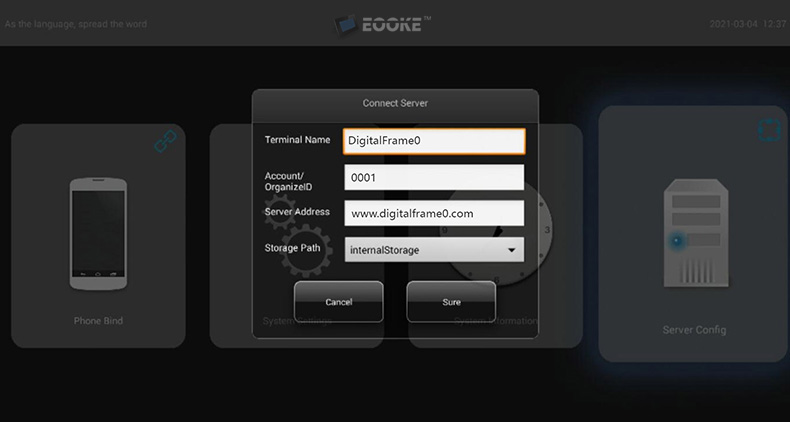790x422 pixels.
Task: Click the clock icon behind the dialog
Action: (496, 234)
